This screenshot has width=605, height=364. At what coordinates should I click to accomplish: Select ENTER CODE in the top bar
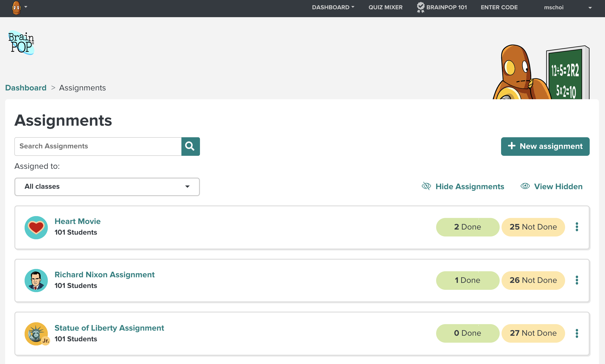[499, 7]
